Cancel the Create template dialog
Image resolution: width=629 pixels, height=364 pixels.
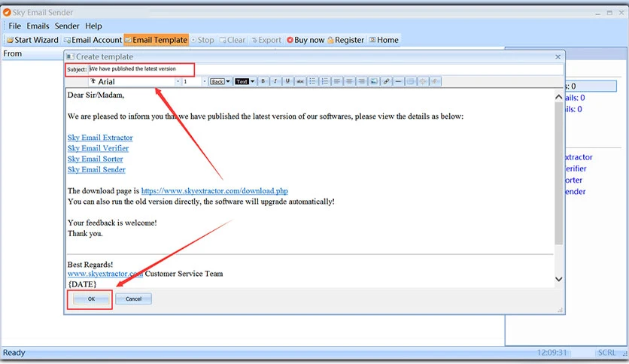click(x=134, y=299)
